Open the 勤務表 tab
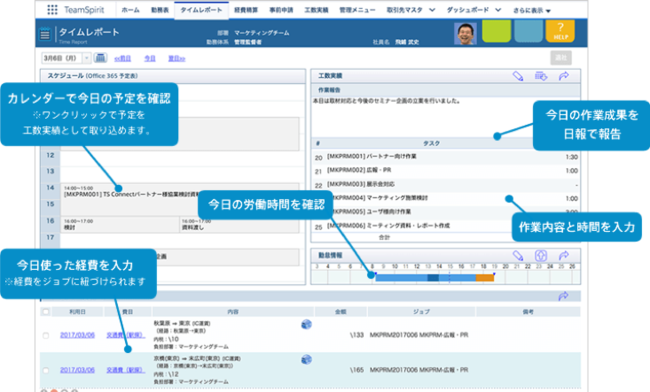 160,10
